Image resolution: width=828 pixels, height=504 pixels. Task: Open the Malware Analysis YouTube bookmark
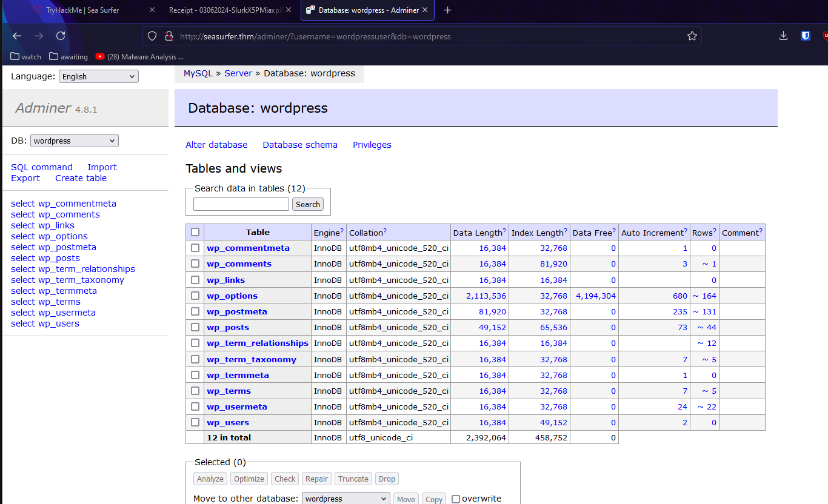[139, 57]
